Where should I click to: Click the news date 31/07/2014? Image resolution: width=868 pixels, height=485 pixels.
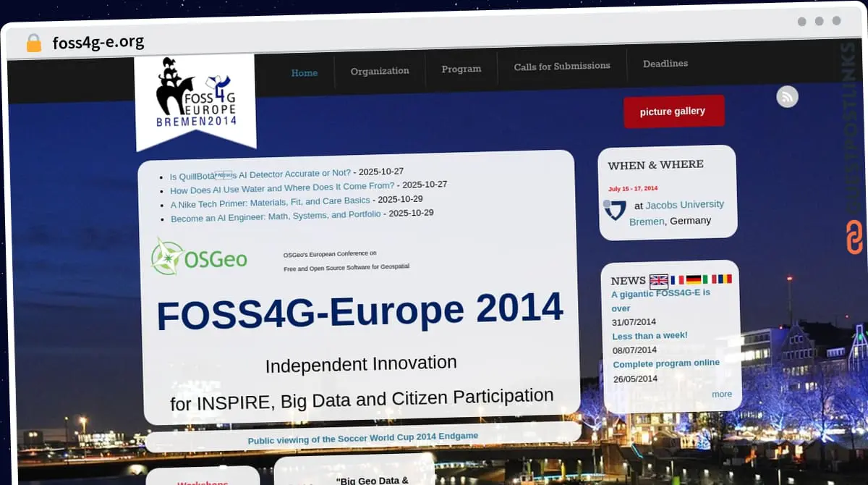point(634,322)
